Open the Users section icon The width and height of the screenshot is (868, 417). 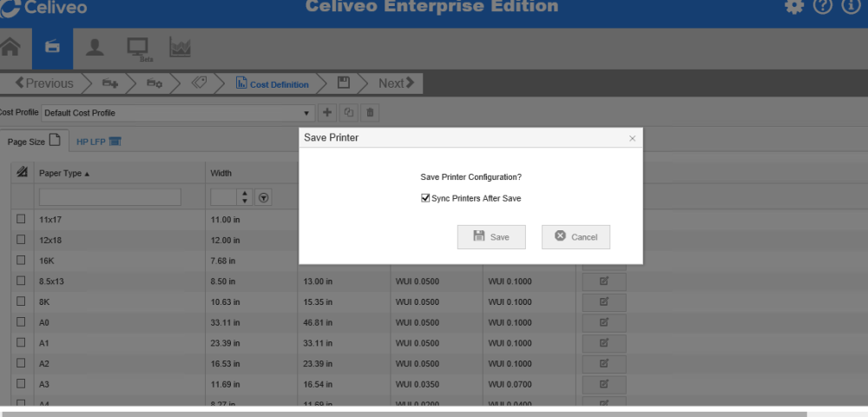pyautogui.click(x=95, y=48)
